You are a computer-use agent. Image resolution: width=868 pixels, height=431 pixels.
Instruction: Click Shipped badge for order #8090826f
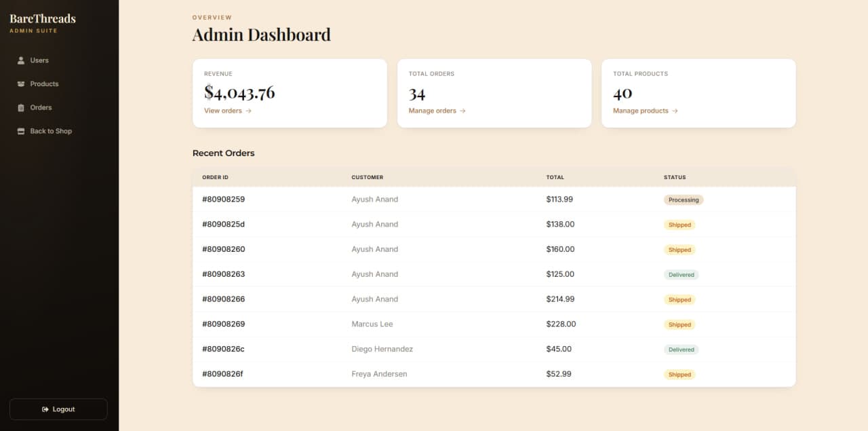point(679,375)
